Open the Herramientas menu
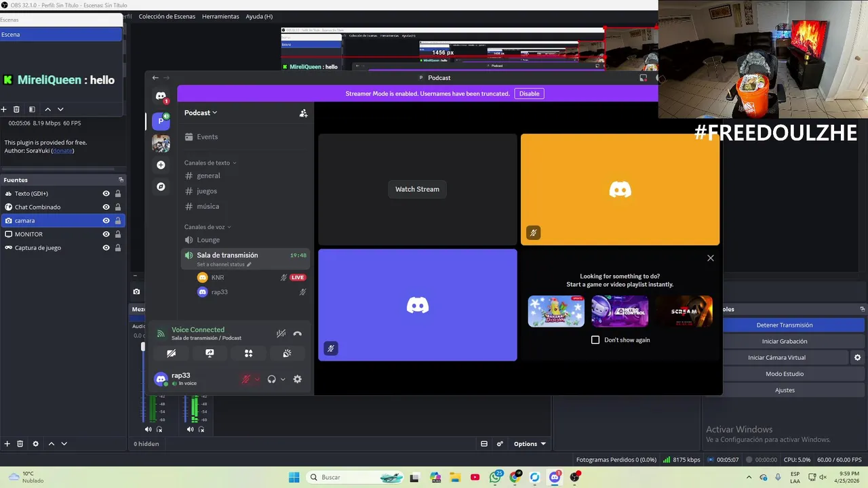Image resolution: width=868 pixels, height=488 pixels. 220,16
